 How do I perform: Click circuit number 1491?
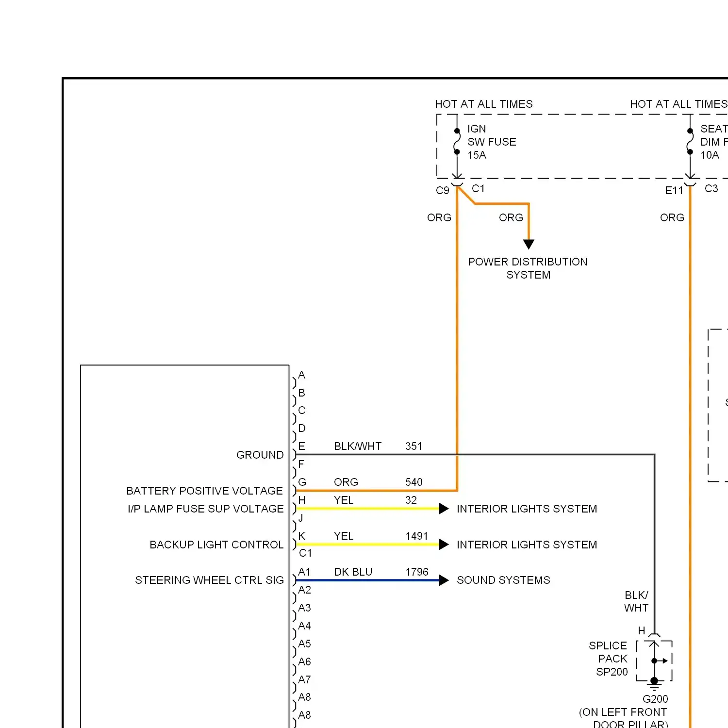click(416, 536)
